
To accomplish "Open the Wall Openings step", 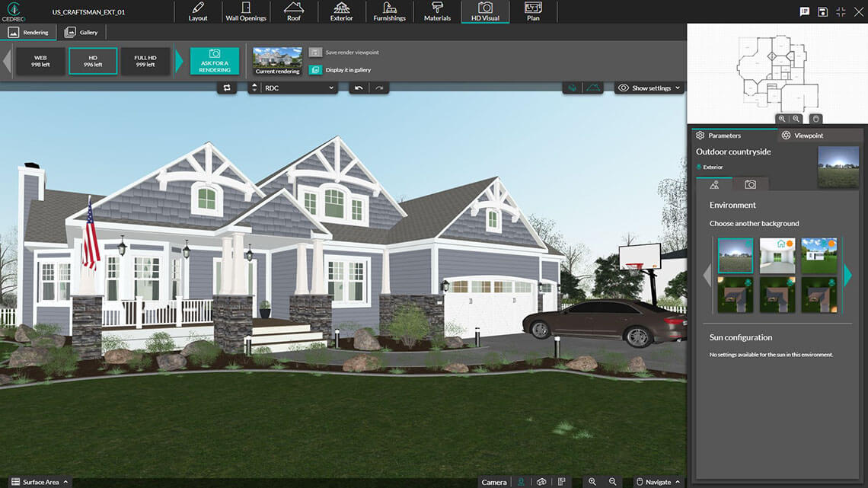I will [246, 11].
